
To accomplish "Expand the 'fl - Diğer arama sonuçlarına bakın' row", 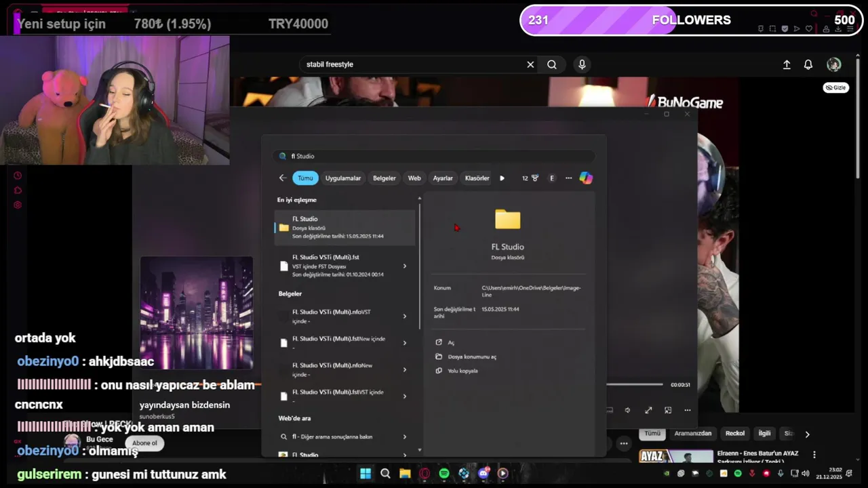I will [x=405, y=437].
